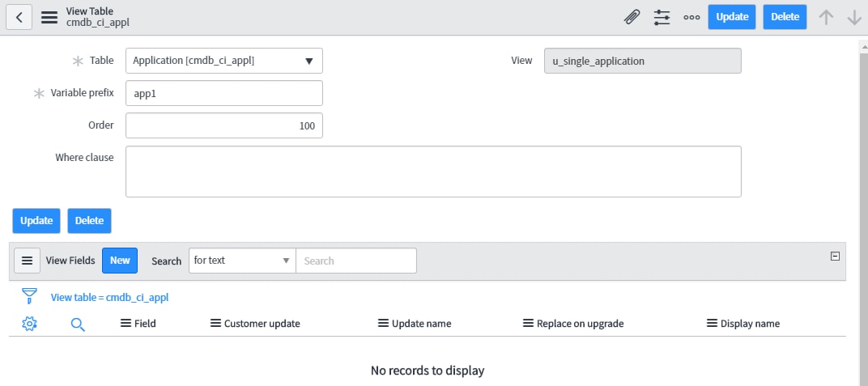This screenshot has width=868, height=386.
Task: Collapse the View Fields related list
Action: (x=836, y=256)
